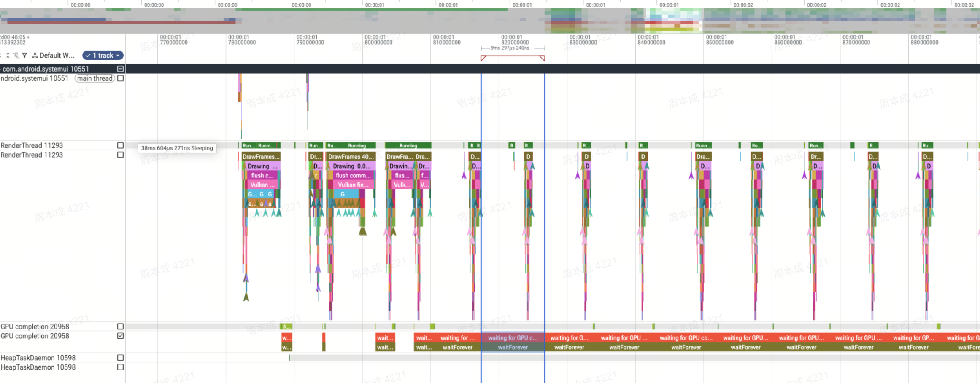
Task: Click the 00:00:01 830000000 time ruler mark
Action: (x=583, y=40)
